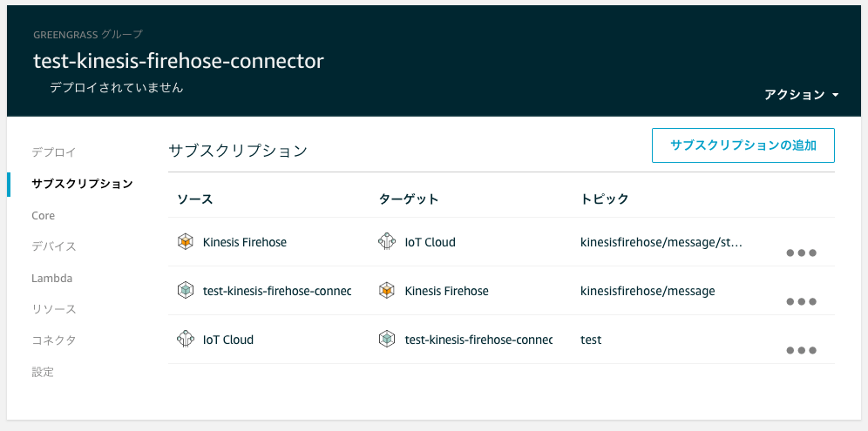The width and height of the screenshot is (868, 431).
Task: Open the 設定 sidebar section
Action: 43,373
